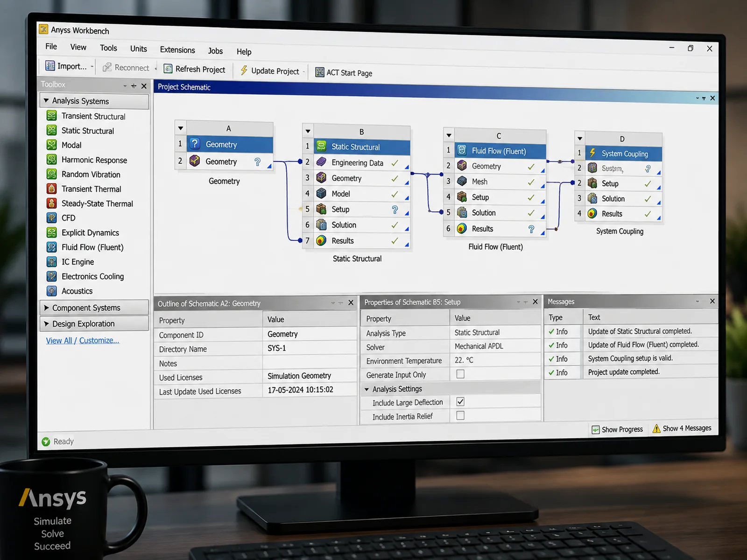Select Harmonic Response icon in Toolbox
Screen dimensions: 747x560
[52, 160]
